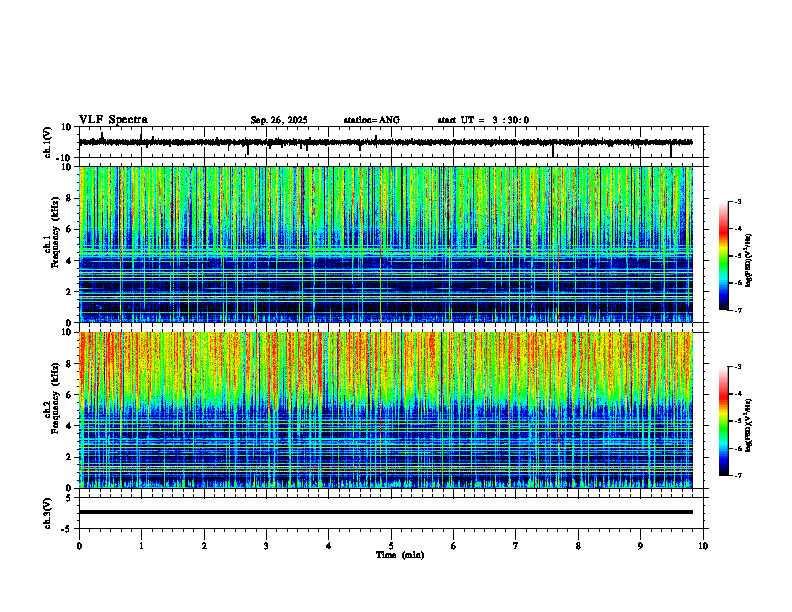Screen dimensions: 792x612
Task: Click the "Time (min)" x-axis label
Action: 400,555
